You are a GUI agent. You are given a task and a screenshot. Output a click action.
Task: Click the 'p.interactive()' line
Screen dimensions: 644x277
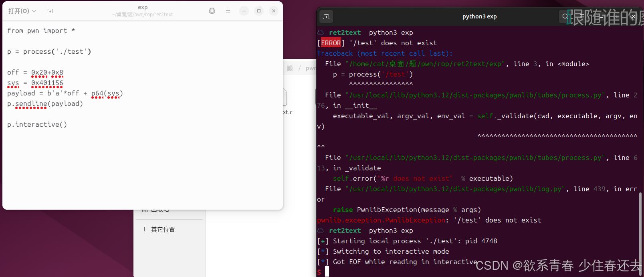[x=37, y=125]
